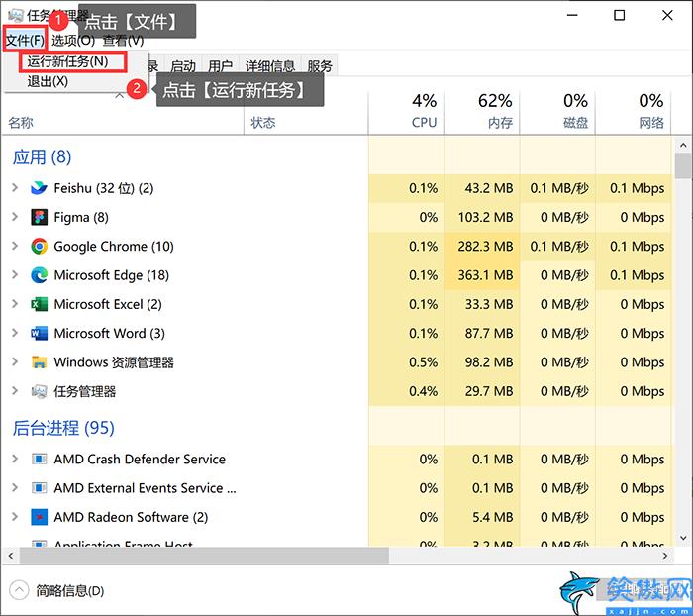Expand the Microsoft Excel (2) process group

point(15,304)
